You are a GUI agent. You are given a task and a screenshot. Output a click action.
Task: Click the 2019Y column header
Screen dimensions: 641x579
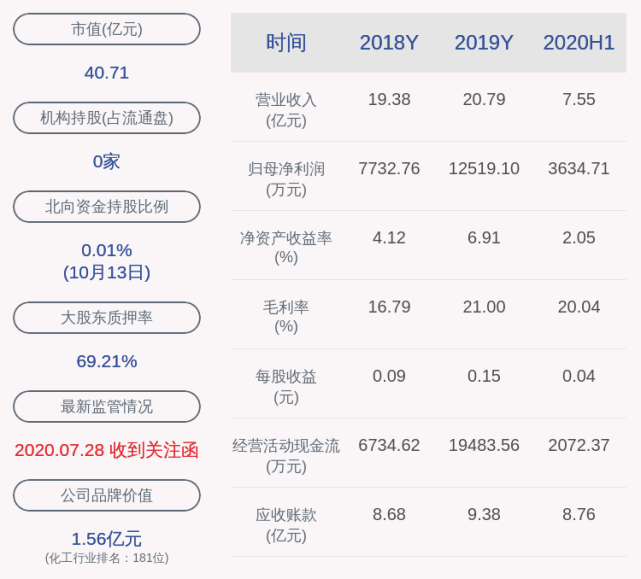[x=484, y=43]
